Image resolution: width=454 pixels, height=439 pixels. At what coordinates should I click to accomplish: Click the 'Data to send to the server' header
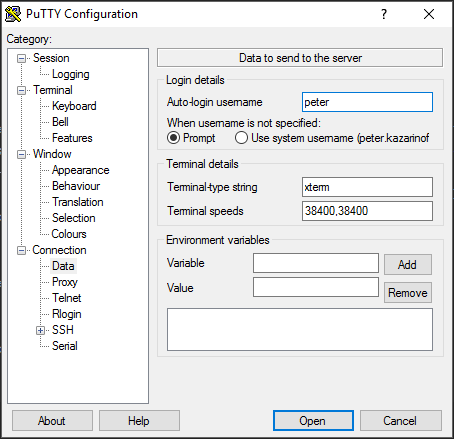click(300, 58)
